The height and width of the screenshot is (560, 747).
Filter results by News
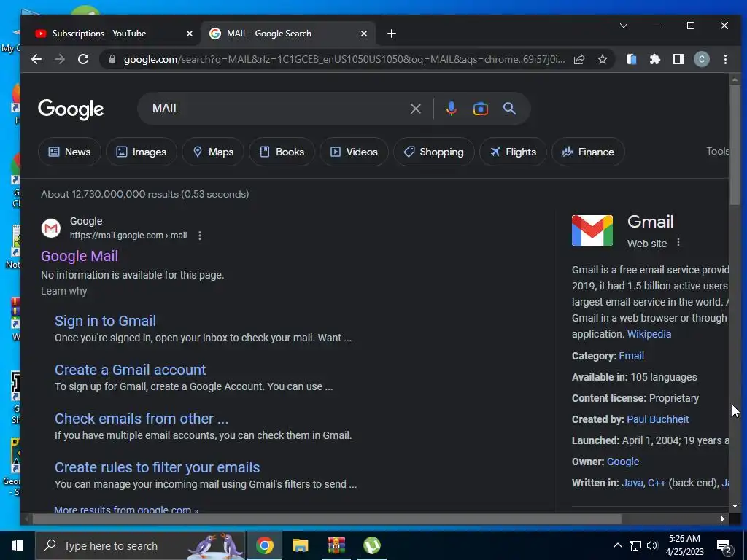(x=69, y=152)
